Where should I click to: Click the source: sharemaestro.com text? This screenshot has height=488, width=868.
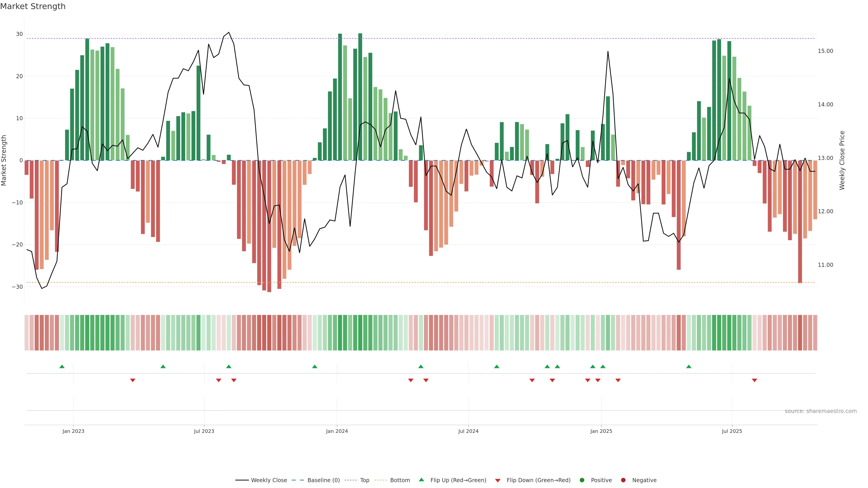(821, 411)
